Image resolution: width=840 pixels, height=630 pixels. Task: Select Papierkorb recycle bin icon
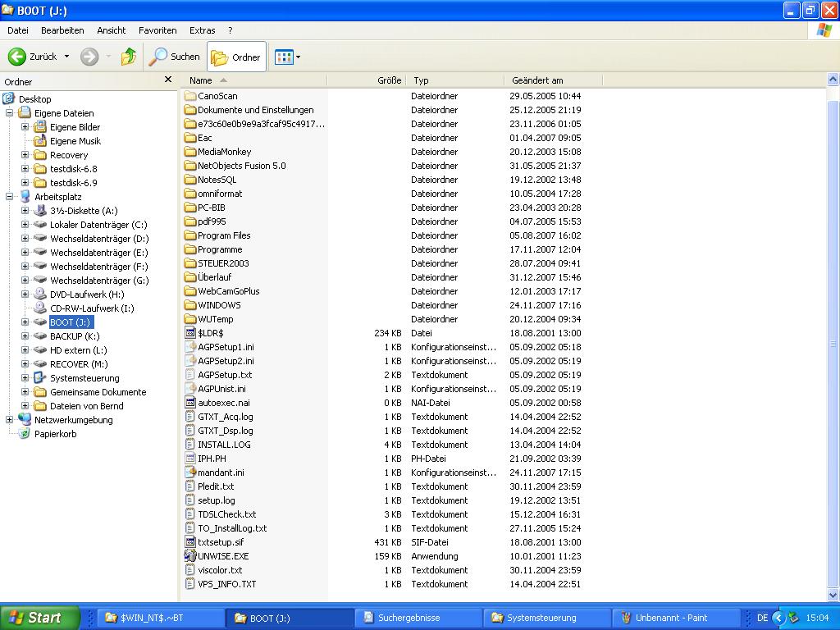point(25,433)
